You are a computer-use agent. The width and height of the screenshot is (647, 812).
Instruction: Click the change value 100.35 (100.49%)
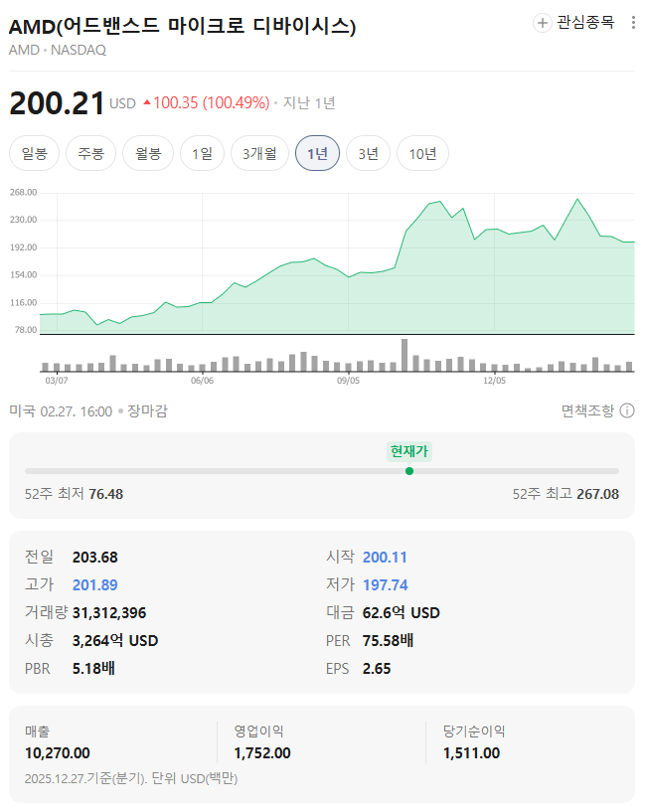coord(207,103)
